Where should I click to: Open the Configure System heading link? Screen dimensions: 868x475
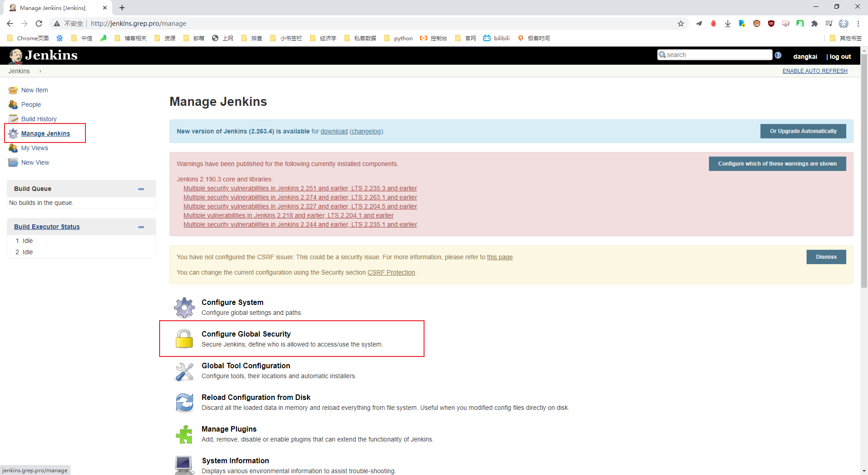tap(232, 302)
